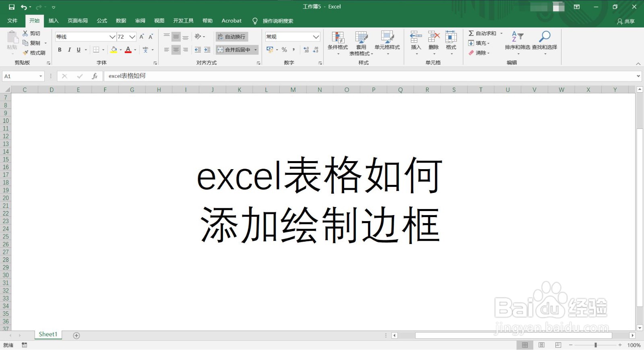Toggle underline formatting
This screenshot has width=644, height=350.
pyautogui.click(x=78, y=50)
